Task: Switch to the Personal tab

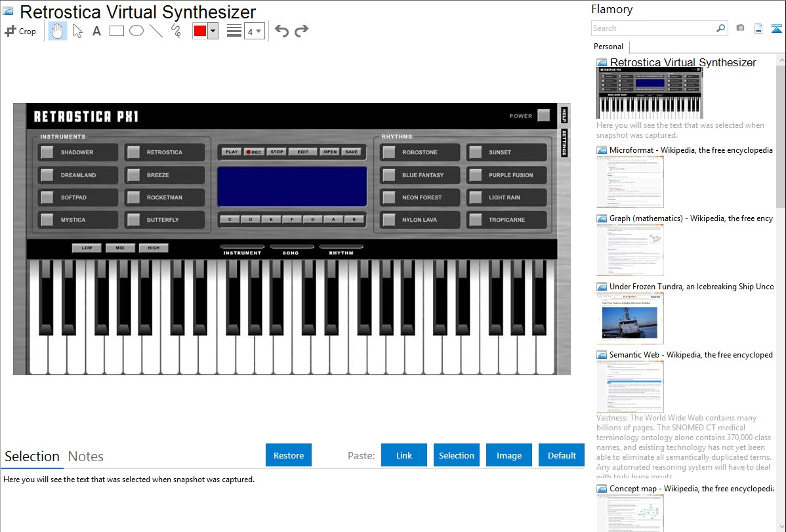Action: pyautogui.click(x=609, y=47)
